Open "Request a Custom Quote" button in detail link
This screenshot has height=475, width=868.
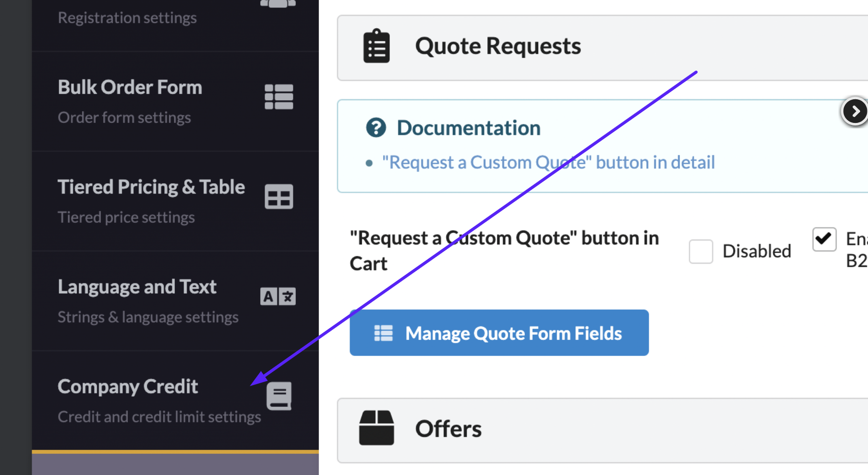coord(549,162)
